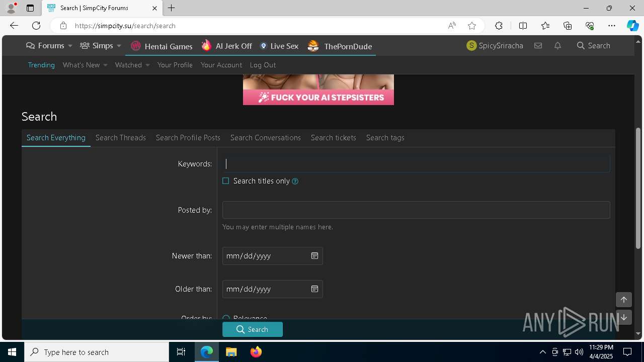The image size is (644, 362).
Task: Open tab actions menu icon
Action: pyautogui.click(x=30, y=8)
